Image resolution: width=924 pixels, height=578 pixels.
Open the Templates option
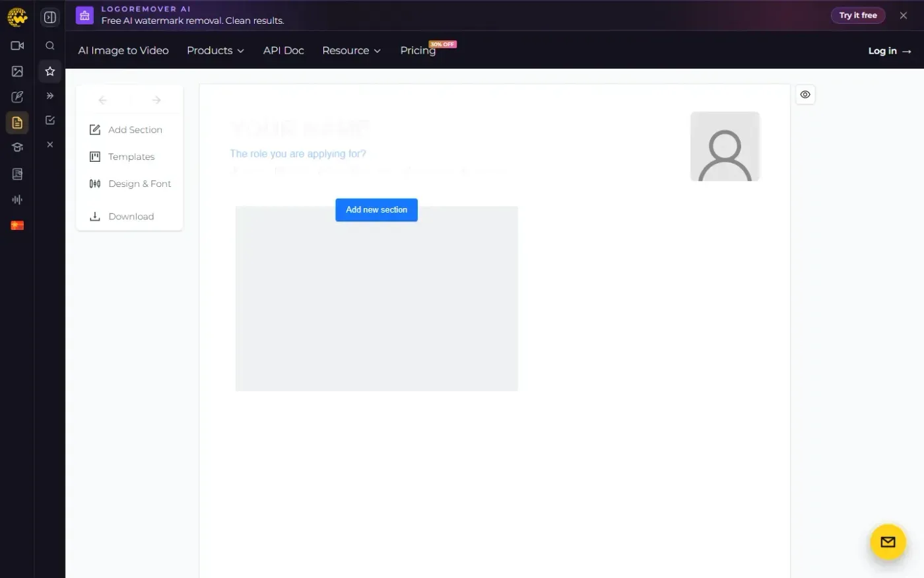coord(122,157)
